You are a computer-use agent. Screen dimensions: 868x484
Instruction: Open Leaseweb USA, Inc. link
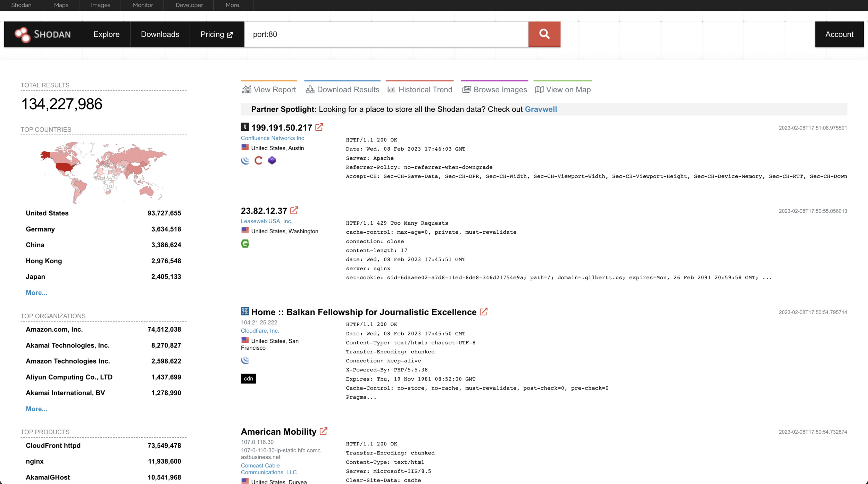[266, 221]
